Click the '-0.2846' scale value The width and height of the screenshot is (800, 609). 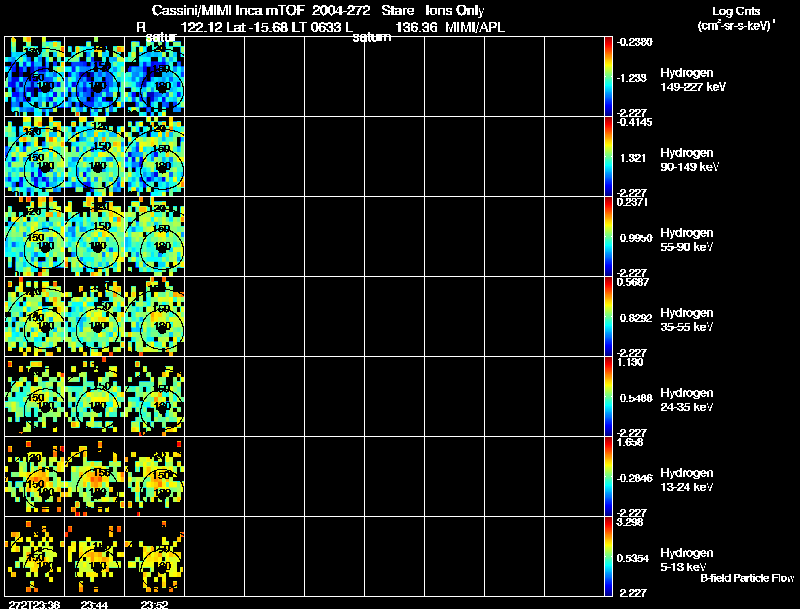pos(634,478)
